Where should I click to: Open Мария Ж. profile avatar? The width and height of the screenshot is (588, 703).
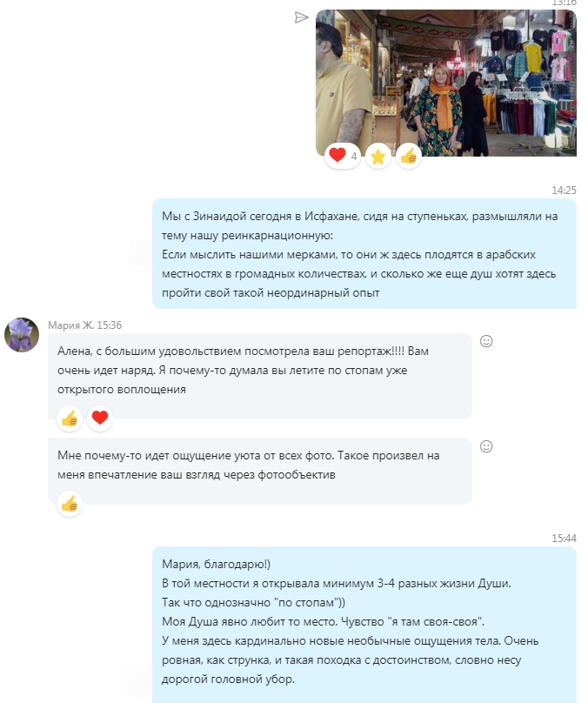22,335
